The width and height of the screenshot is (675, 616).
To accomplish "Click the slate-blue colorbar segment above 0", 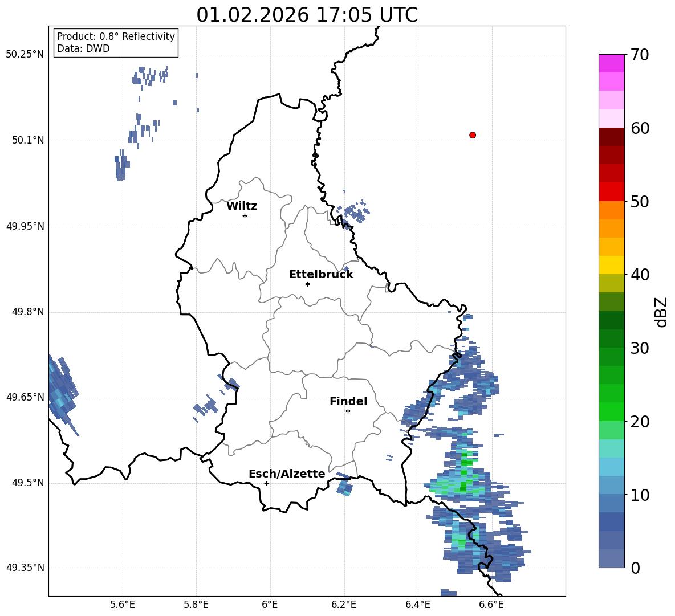I will click(611, 558).
